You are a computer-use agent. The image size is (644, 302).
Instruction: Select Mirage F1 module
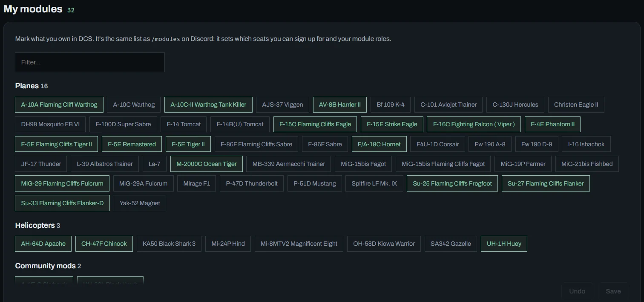point(197,183)
